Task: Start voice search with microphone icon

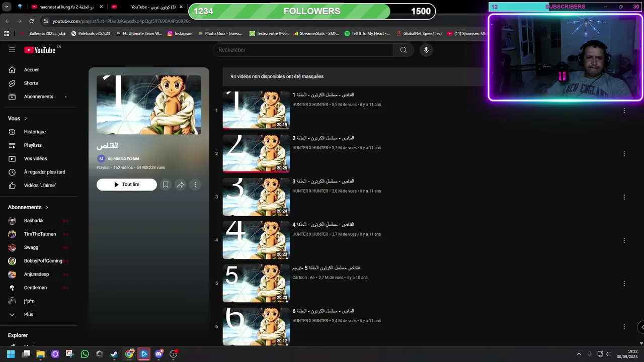Action: (x=426, y=50)
